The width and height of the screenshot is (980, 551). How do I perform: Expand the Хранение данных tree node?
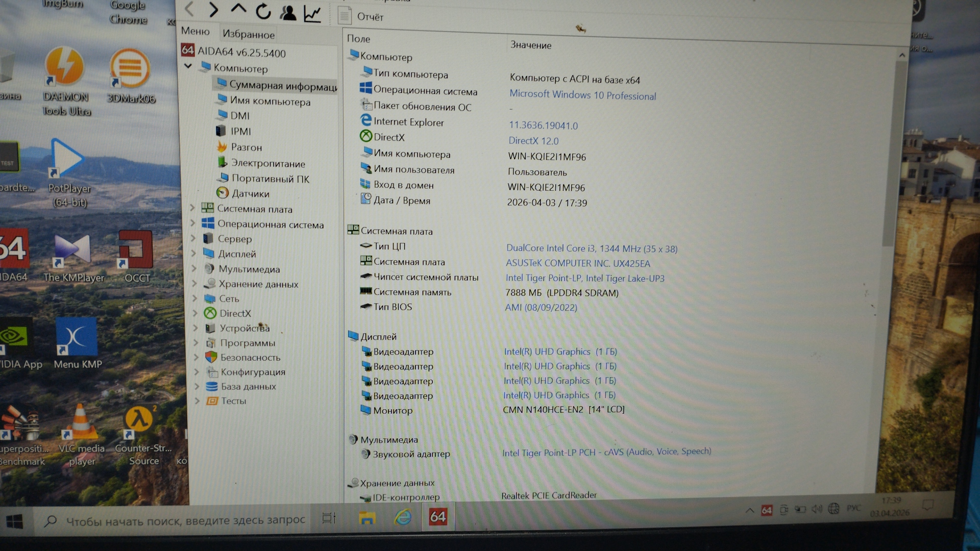194,284
